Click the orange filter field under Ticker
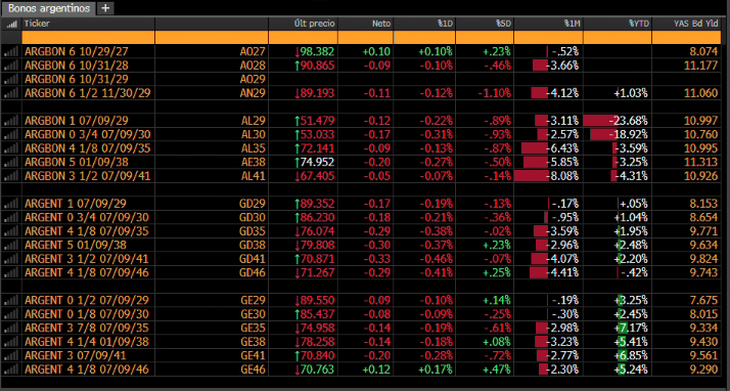Image resolution: width=730 pixels, height=391 pixels. click(x=88, y=38)
